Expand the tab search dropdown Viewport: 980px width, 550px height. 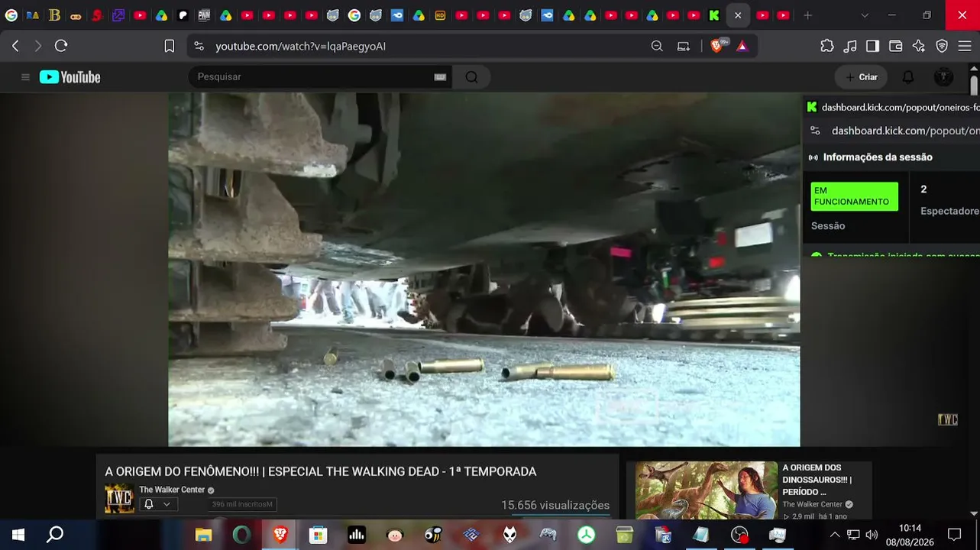[865, 15]
